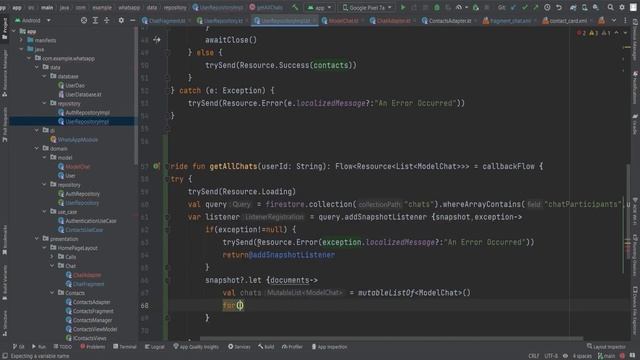Click Sync Project with Gradle elephant icon
Viewport: 640px width, 360px height.
[573, 7]
